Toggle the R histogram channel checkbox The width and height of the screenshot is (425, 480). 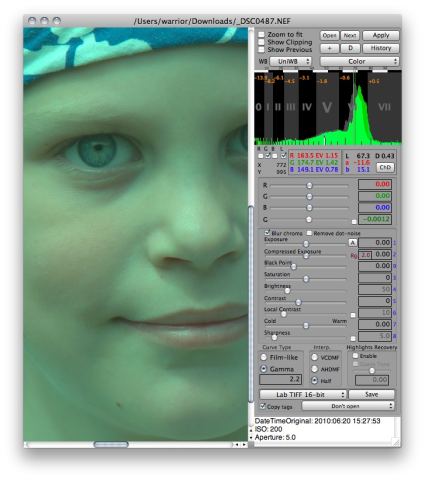click(260, 156)
